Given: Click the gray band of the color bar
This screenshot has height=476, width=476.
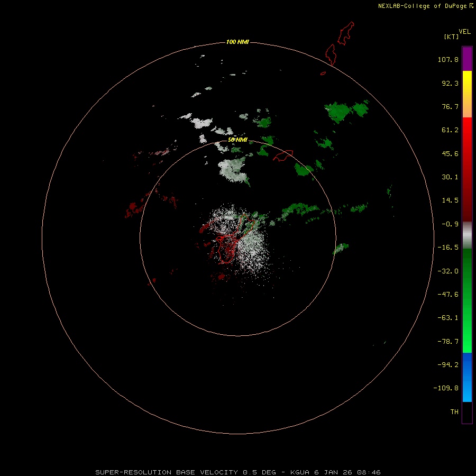Looking at the screenshot, I should [x=467, y=234].
